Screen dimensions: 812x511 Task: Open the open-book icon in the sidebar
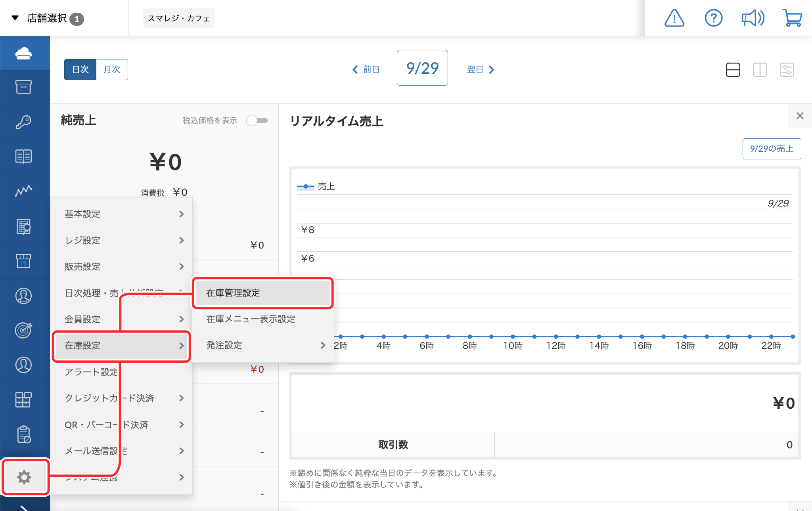coord(24,157)
